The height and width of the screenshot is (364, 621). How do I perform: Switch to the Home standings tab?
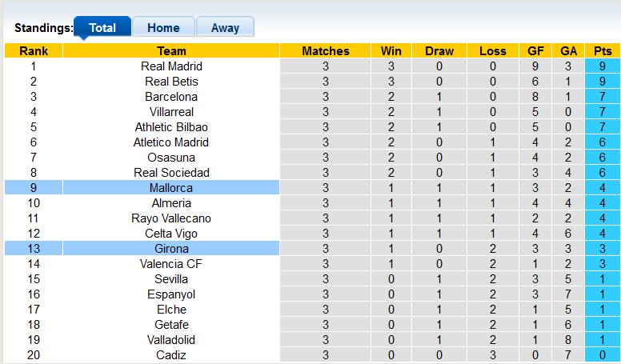pos(163,28)
